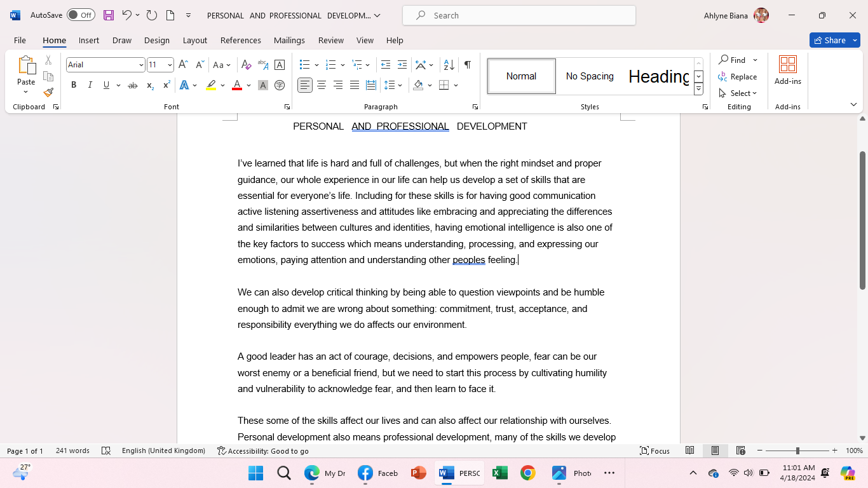Open the numbering list dropdown arrow
Viewport: 868px width, 488px height.
[x=342, y=65]
